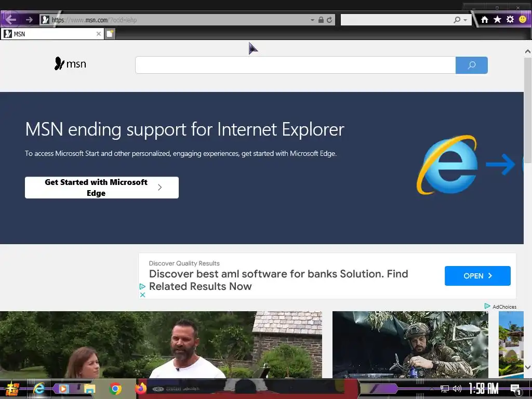Click the browser forward arrow

click(x=29, y=20)
